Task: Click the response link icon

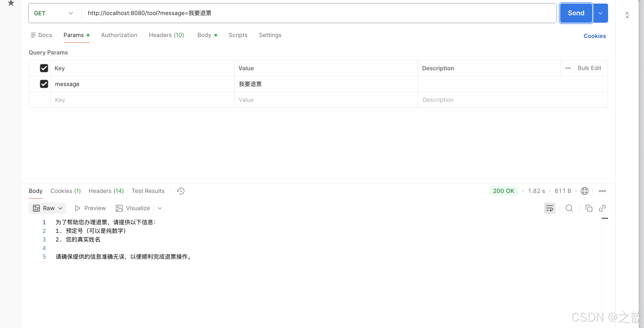Action: 602,208
